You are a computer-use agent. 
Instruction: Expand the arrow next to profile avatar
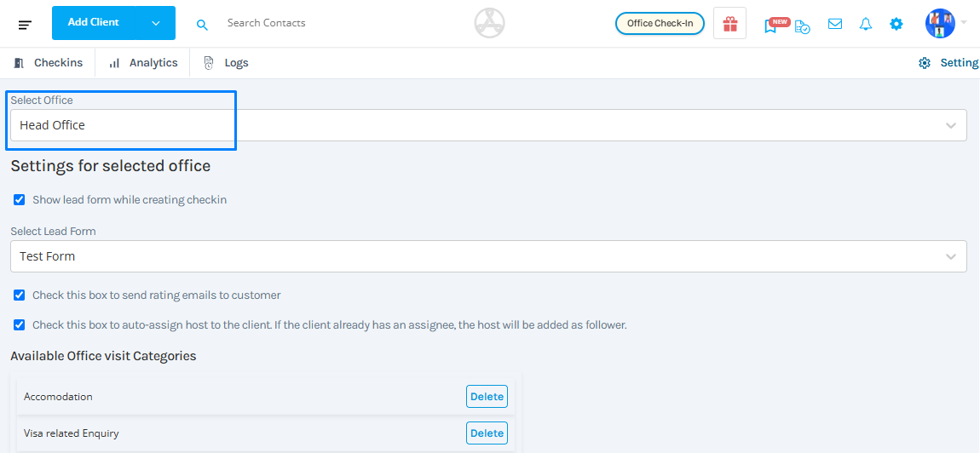(x=963, y=22)
